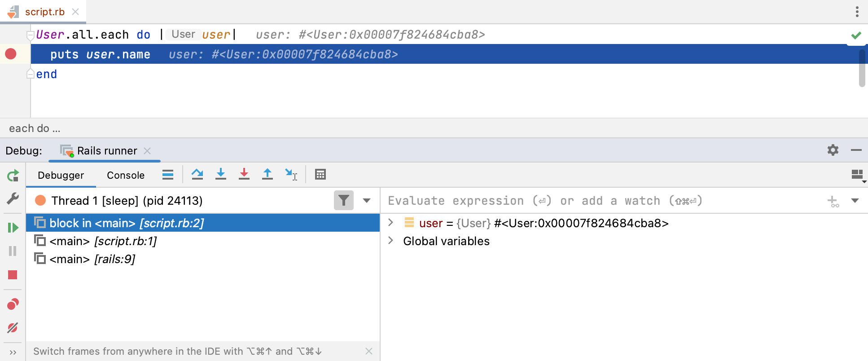Dismiss the switch frames hint

369,351
